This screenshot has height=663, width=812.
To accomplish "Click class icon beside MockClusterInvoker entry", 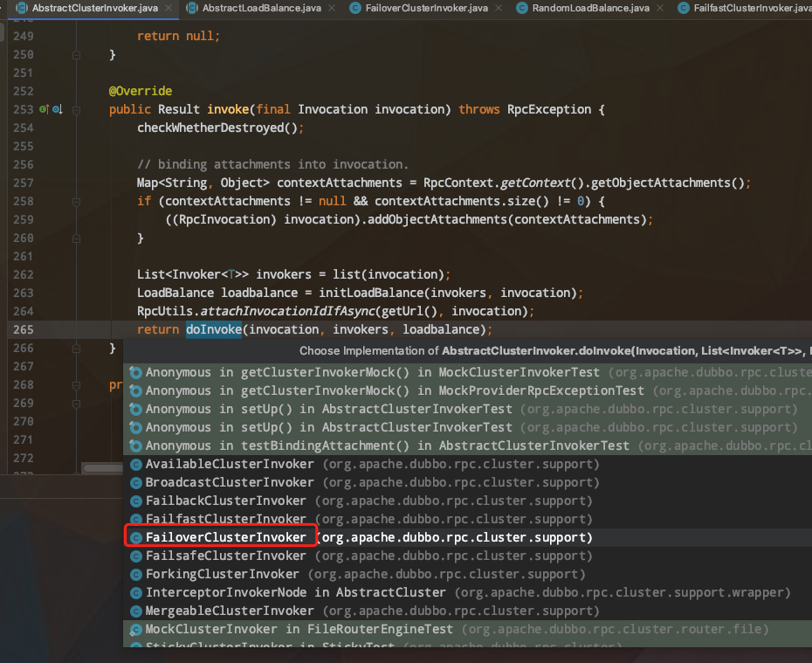I will 135,630.
